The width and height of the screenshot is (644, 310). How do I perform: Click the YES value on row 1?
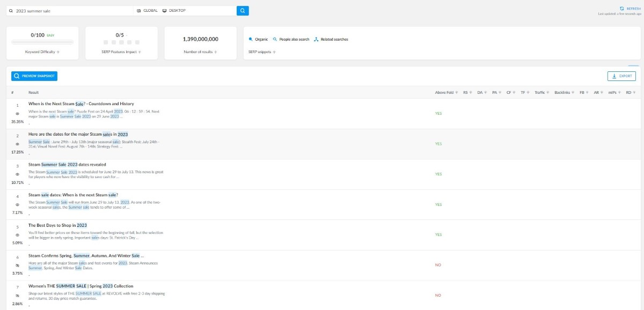pyautogui.click(x=438, y=113)
